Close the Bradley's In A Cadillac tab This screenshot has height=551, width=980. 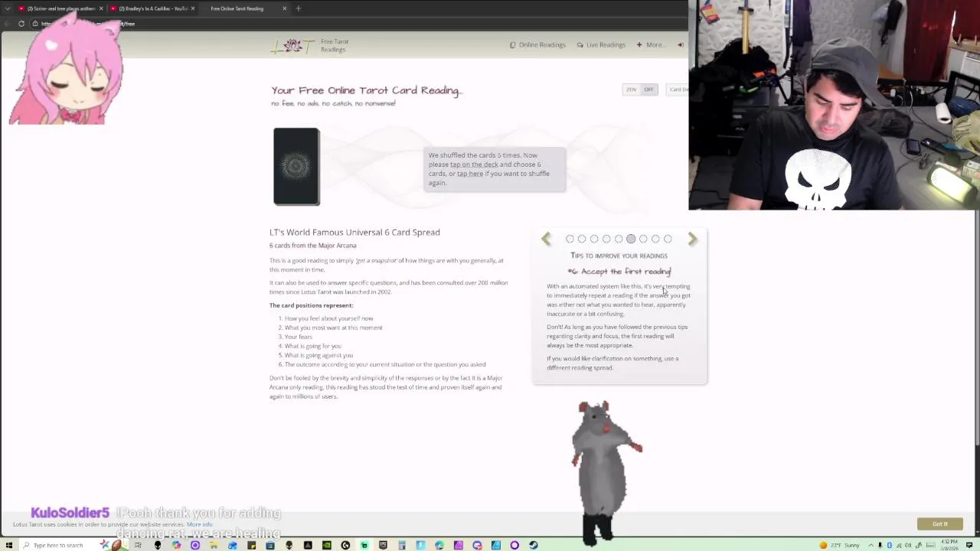pos(193,8)
